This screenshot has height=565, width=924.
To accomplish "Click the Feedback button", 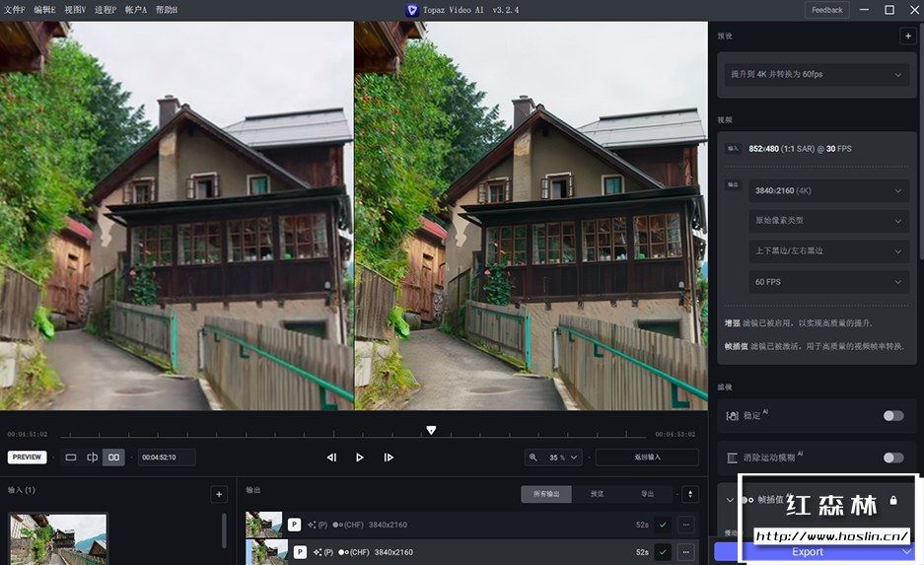I will pos(826,10).
